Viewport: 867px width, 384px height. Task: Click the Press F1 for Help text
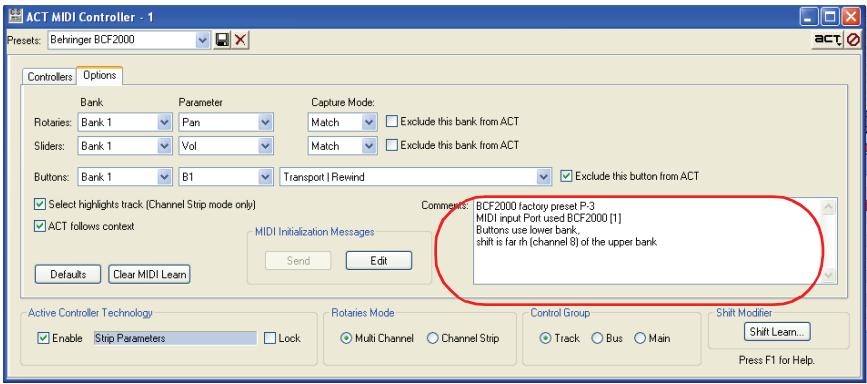[x=776, y=360]
